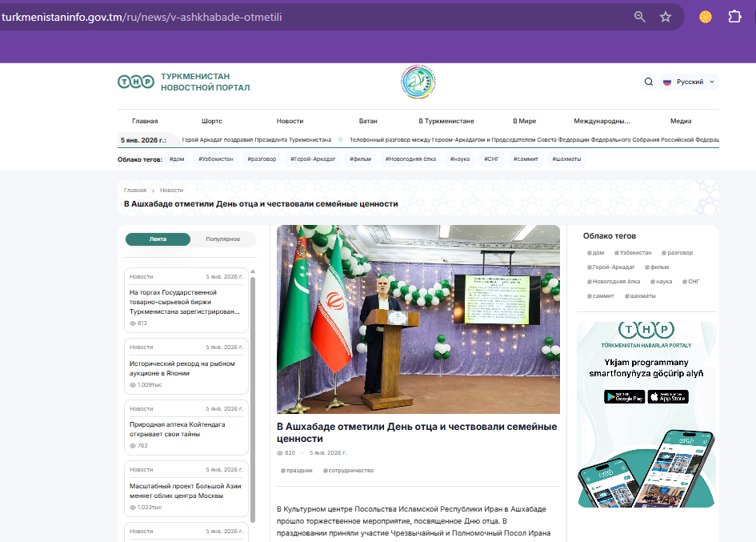The image size is (756, 542).
Task: Tap the Google Play download badge
Action: click(x=623, y=397)
